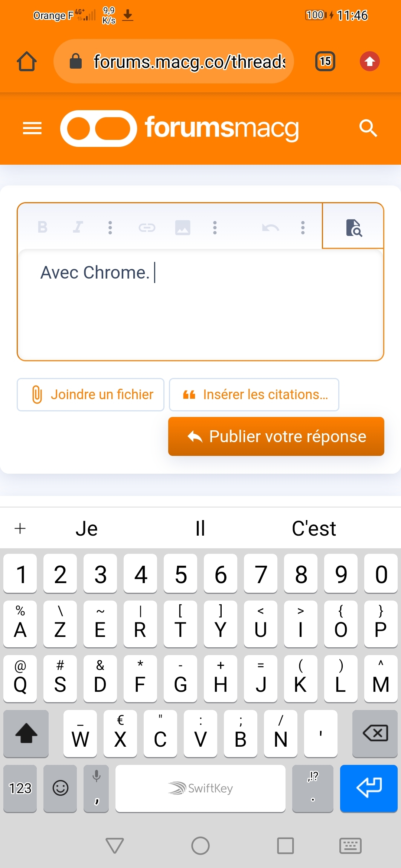
Task: Expand more text formatting options after italic
Action: 110,227
